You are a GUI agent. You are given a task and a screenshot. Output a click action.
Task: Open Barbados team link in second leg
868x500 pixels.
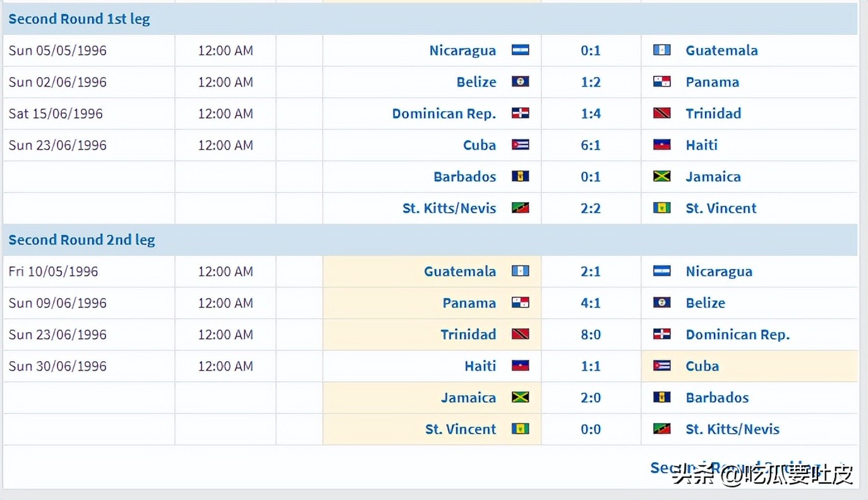pyautogui.click(x=717, y=398)
